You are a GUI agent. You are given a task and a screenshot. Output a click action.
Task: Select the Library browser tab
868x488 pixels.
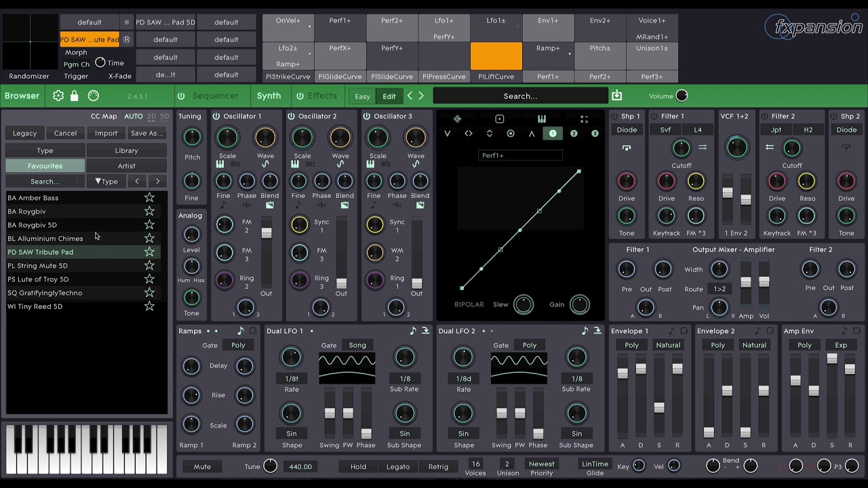[x=127, y=150]
